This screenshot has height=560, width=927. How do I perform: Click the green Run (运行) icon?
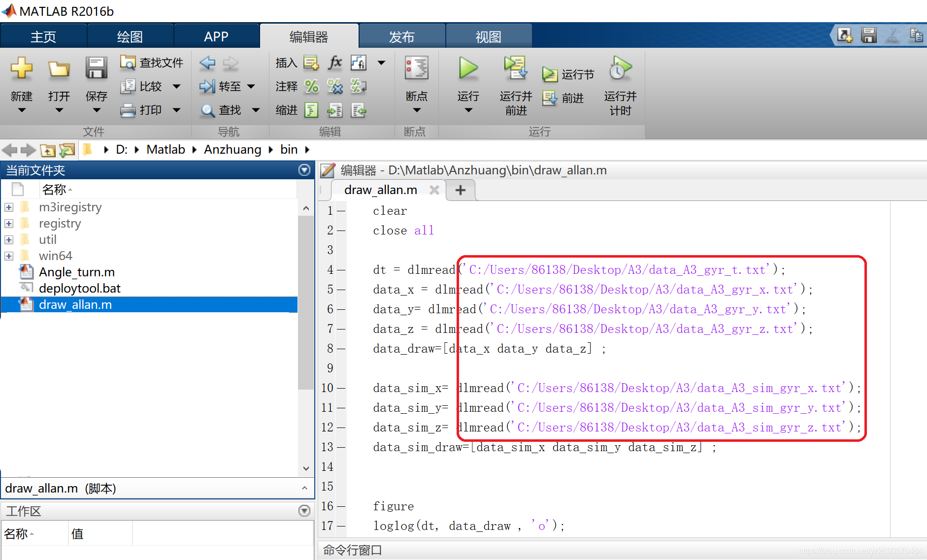pyautogui.click(x=468, y=68)
